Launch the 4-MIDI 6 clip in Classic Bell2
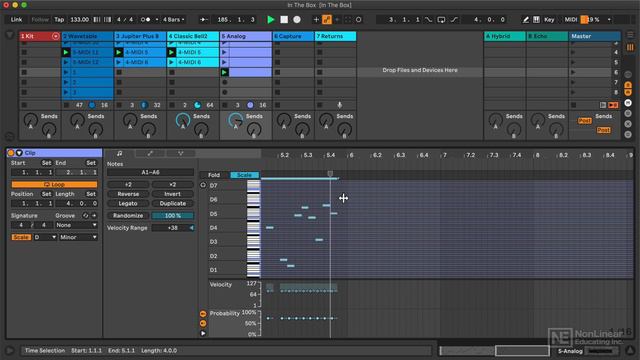640x360 pixels. click(x=171, y=62)
